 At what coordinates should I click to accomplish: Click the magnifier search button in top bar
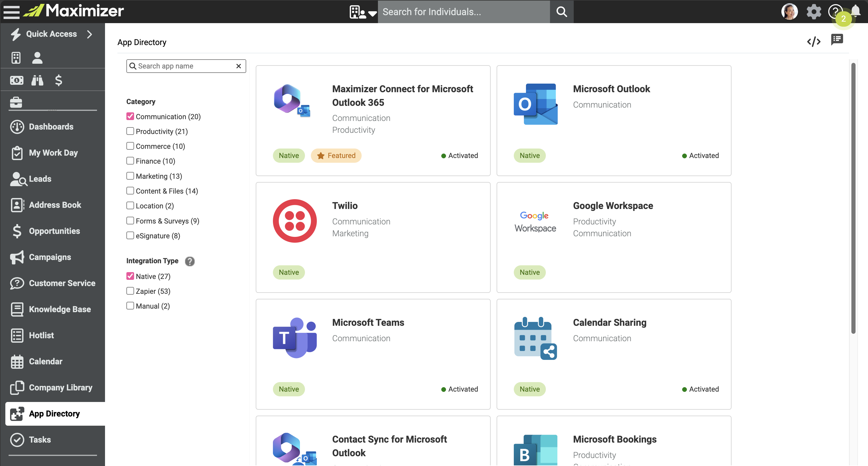[x=561, y=12]
